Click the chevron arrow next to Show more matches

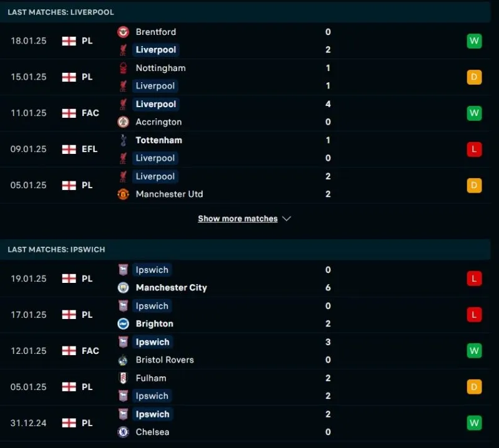[x=286, y=219]
